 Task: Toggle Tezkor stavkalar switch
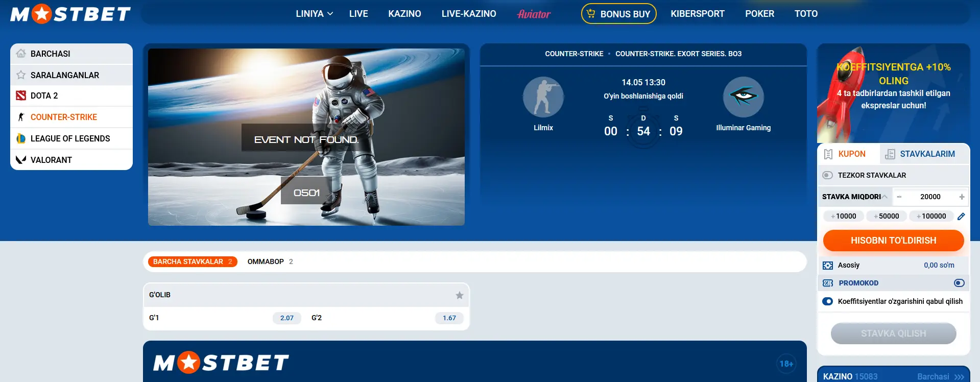pos(828,175)
